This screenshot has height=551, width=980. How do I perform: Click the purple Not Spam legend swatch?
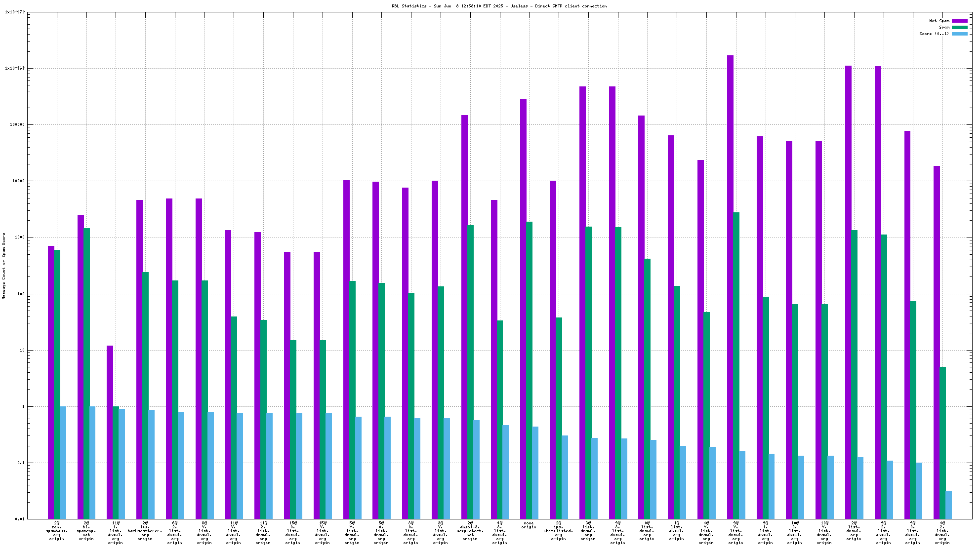[x=959, y=21]
